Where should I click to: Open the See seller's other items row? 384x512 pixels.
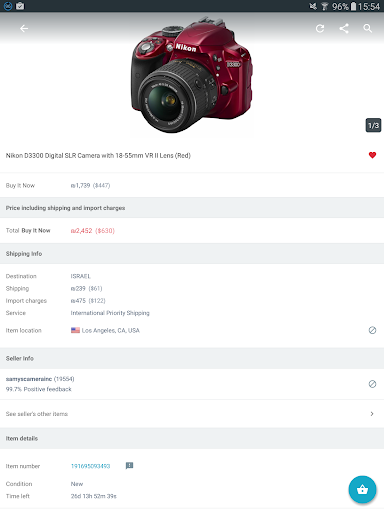coord(192,414)
